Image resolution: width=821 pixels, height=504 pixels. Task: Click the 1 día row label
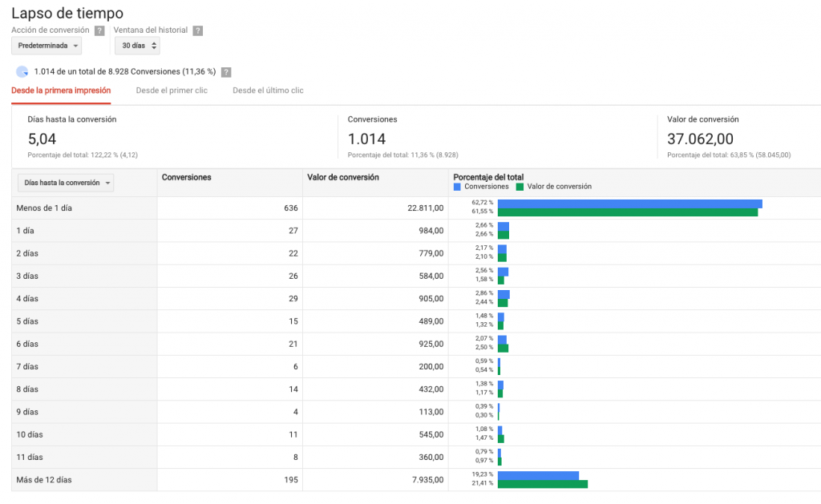coord(25,231)
